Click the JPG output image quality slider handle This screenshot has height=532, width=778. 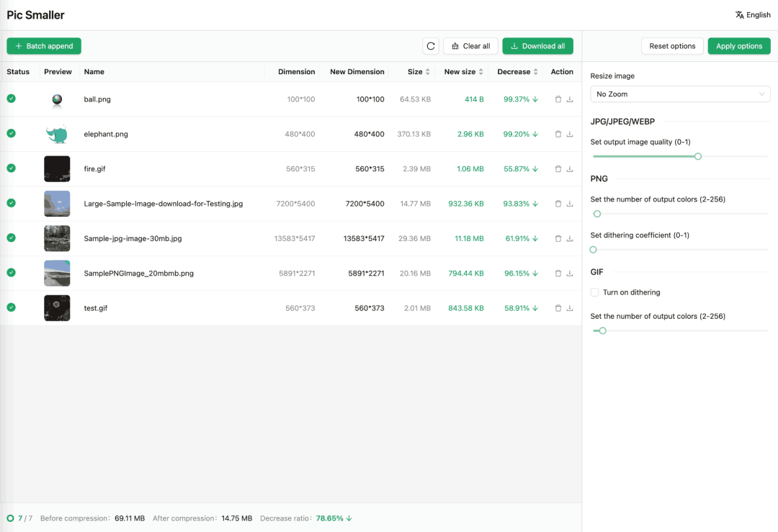pyautogui.click(x=697, y=156)
